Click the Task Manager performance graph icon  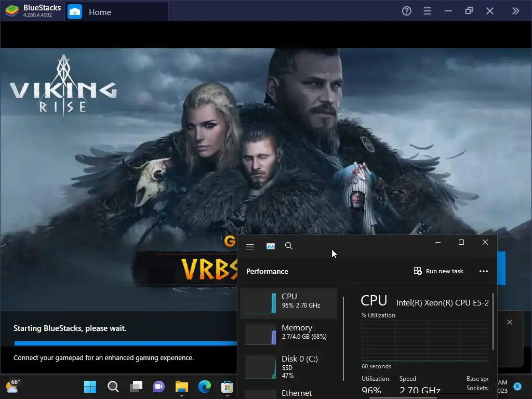270,246
